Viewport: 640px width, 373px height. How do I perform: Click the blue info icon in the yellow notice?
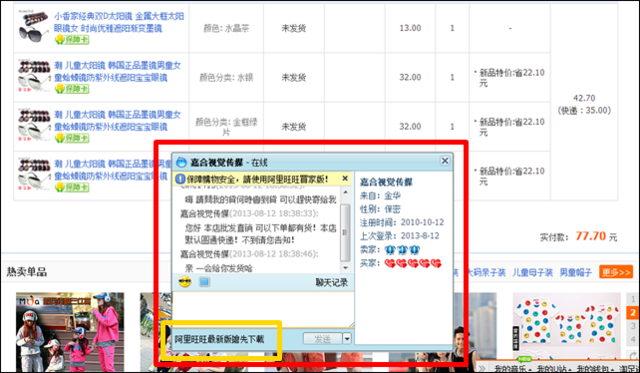pyautogui.click(x=180, y=179)
